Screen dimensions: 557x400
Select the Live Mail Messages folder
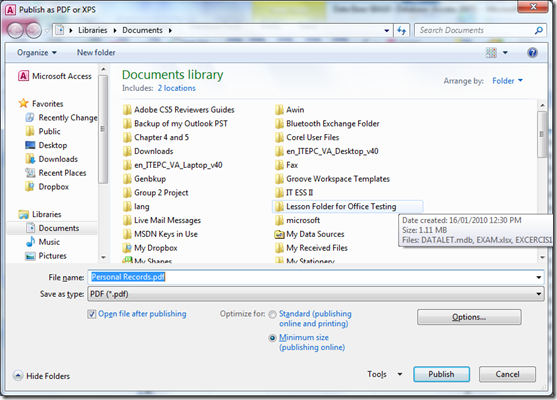[x=162, y=221]
